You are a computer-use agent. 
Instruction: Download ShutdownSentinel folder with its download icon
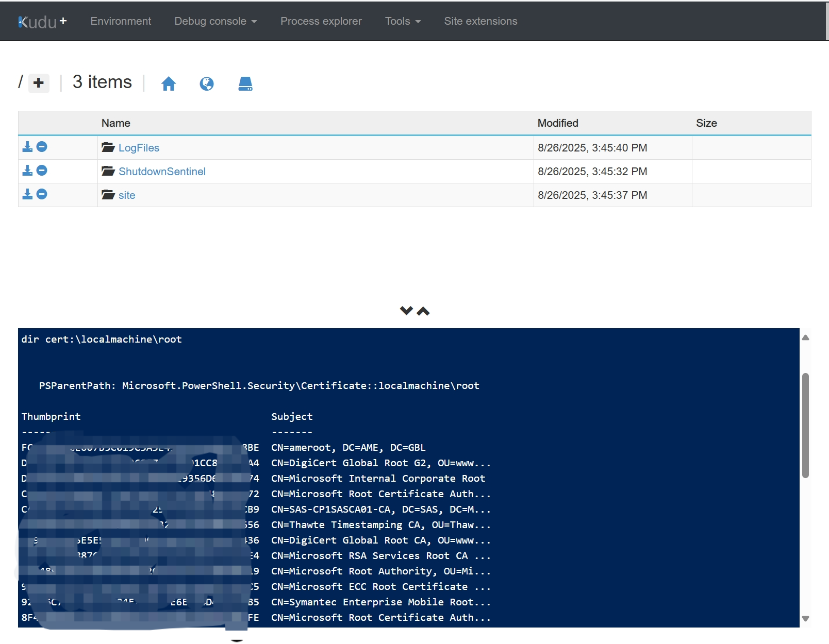click(x=27, y=170)
